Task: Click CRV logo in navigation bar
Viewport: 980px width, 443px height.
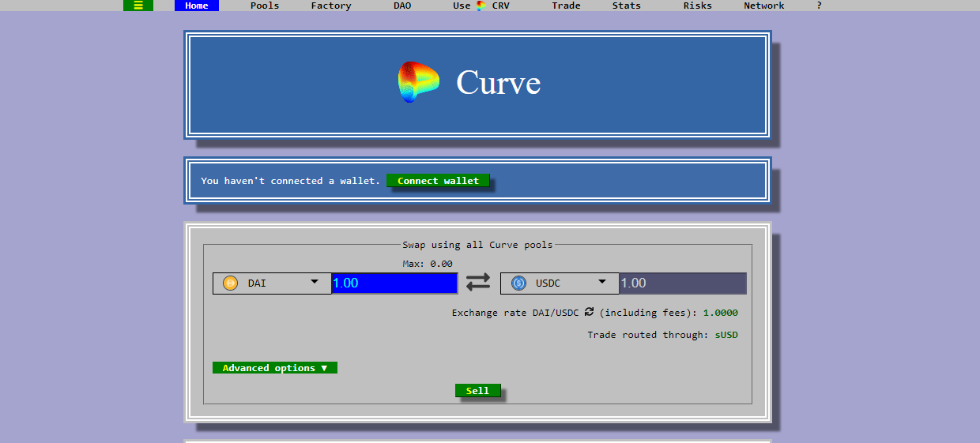Action: [x=482, y=6]
